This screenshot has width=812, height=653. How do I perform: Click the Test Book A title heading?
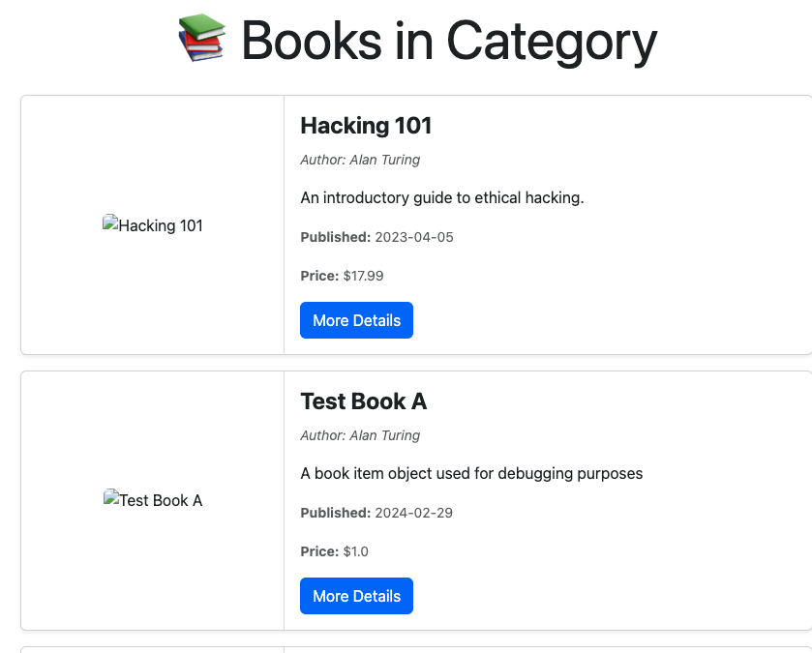tap(364, 401)
